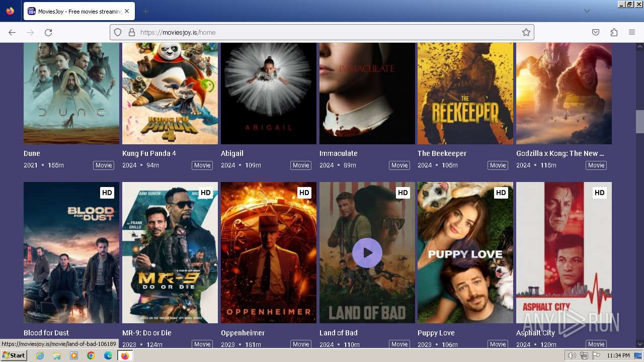
Task: View site security padlock info
Action: coord(132,32)
